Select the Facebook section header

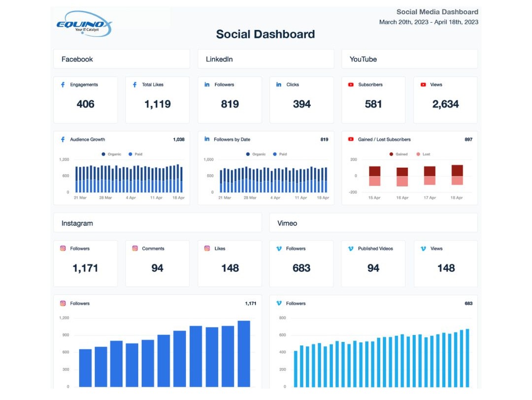[122, 59]
